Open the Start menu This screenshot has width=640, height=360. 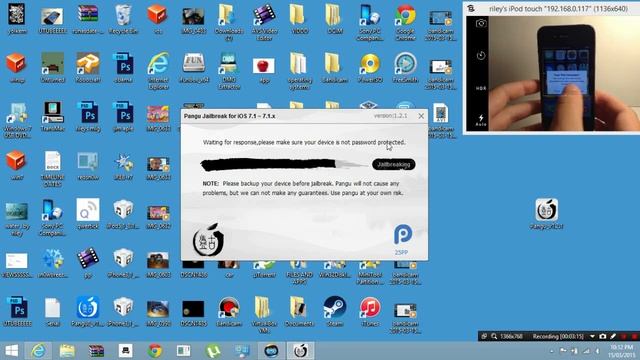tap(11, 351)
